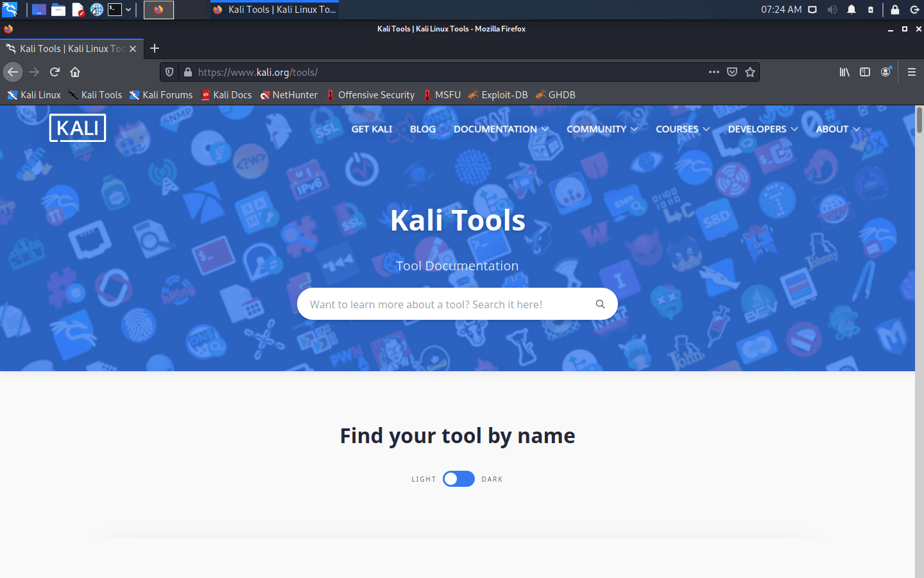This screenshot has height=578, width=924.
Task: Open the page actions three-dot menu
Action: point(714,72)
